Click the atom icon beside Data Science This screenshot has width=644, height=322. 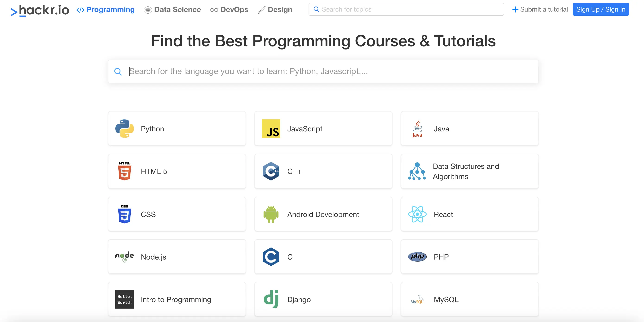click(x=148, y=10)
